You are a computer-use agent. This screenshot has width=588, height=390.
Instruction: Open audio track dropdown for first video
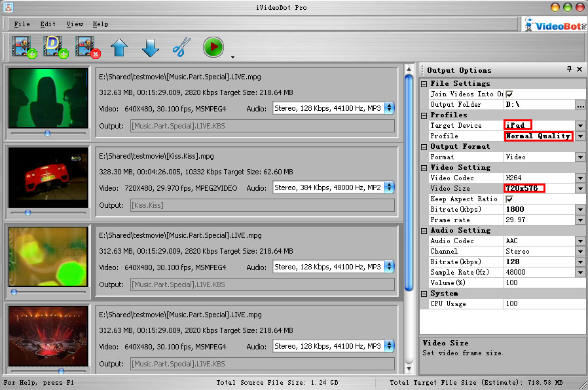pyautogui.click(x=389, y=108)
